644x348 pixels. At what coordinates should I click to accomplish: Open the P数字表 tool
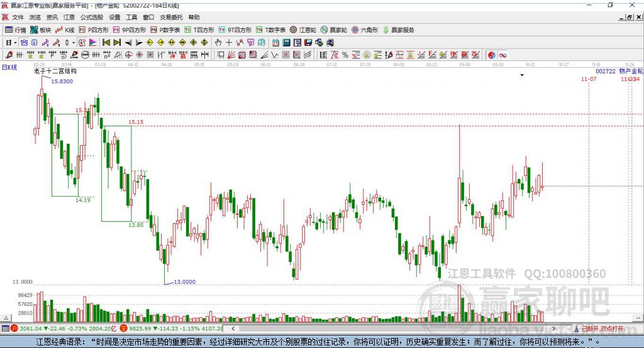(x=165, y=30)
